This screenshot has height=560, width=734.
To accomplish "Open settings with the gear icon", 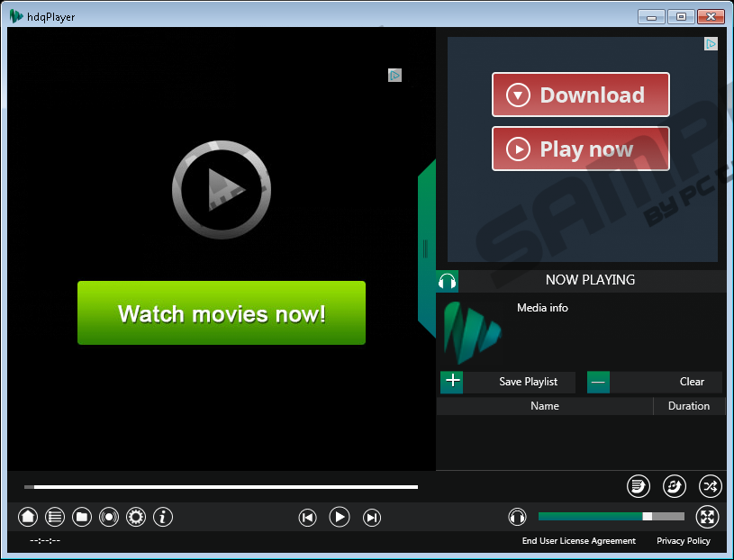I will click(136, 517).
